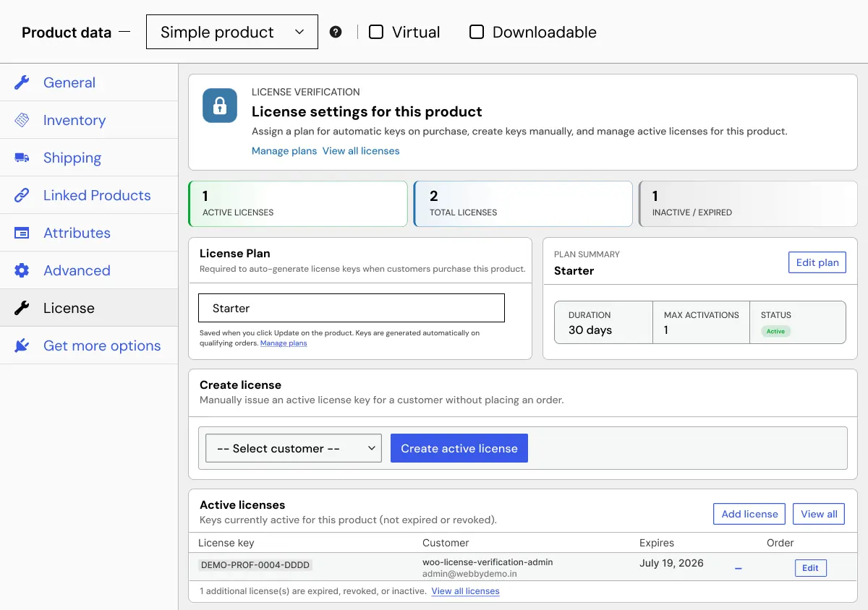This screenshot has width=868, height=610.
Task: Click email admin@webbydemo.in
Action: click(x=469, y=574)
